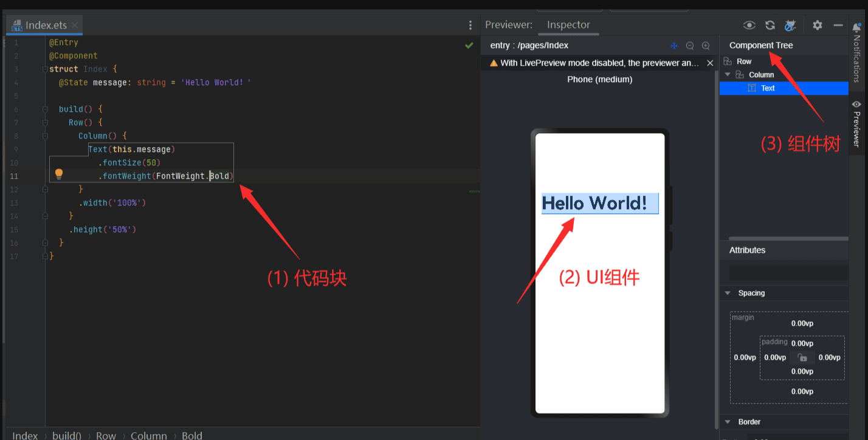Click the 'Hello World!' string literal on line 4
868x440 pixels.
[216, 83]
